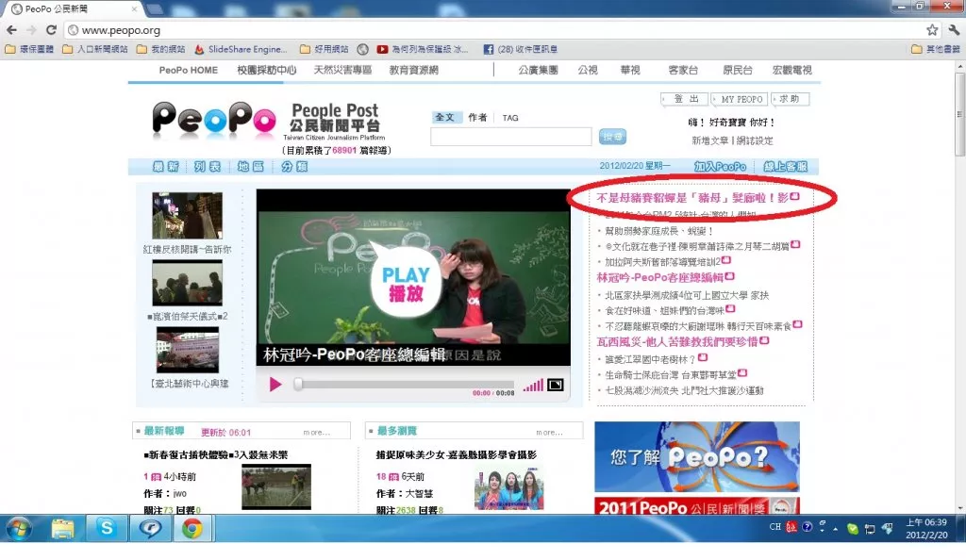Open 天然災害專區 menu item
Screen dimensions: 966x560
(342, 70)
